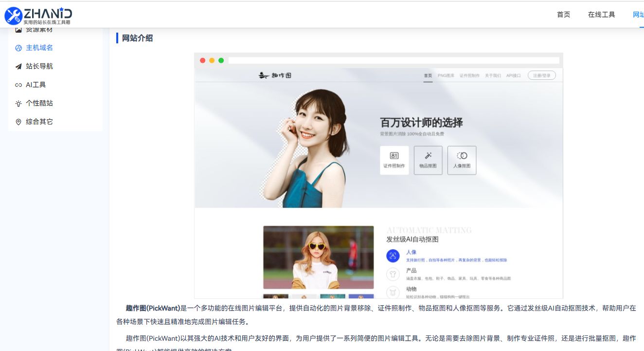
Task: Click the location pin icon beside 综合其它
Action: (18, 122)
